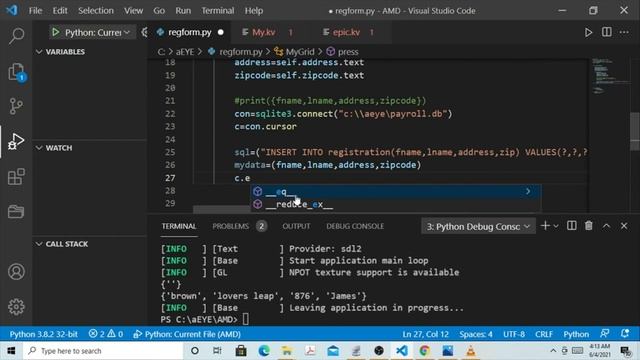
Task: Split the editor right
Action: pyautogui.click(x=607, y=32)
